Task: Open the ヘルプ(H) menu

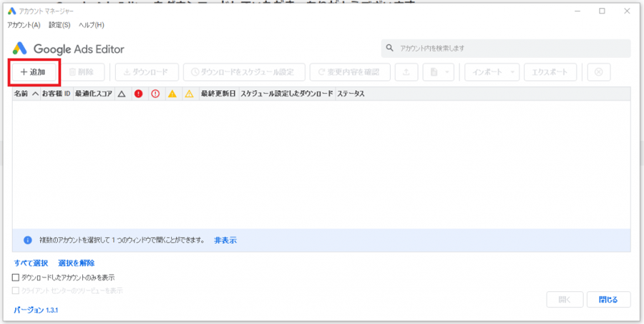Action: [91, 25]
